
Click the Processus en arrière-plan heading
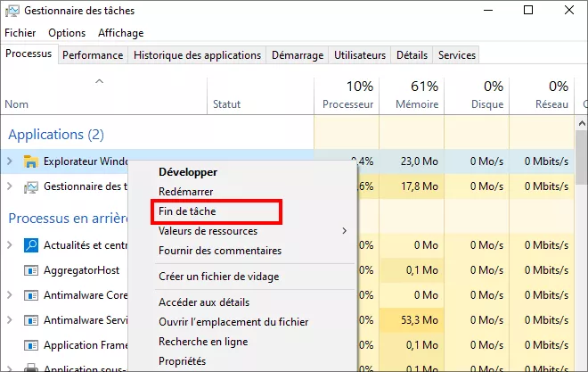point(68,218)
